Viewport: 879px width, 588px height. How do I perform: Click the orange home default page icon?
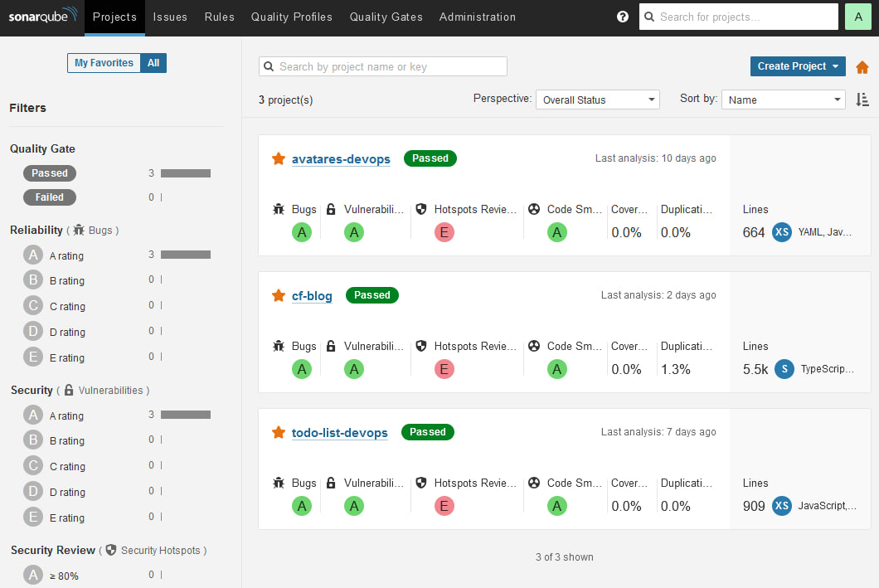pyautogui.click(x=862, y=67)
